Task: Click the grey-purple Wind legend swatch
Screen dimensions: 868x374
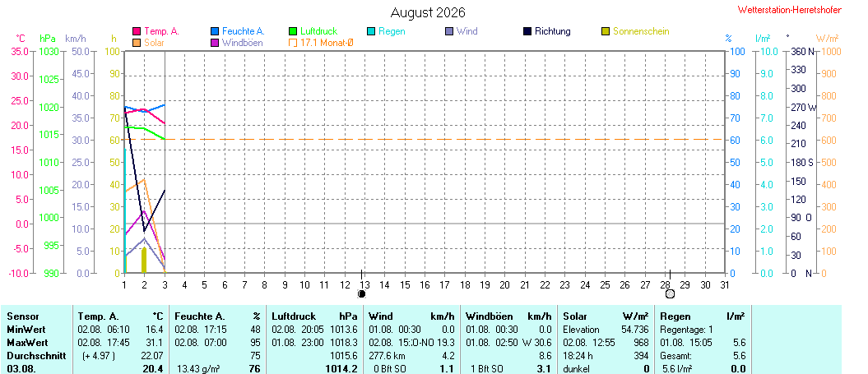Action: click(x=449, y=31)
